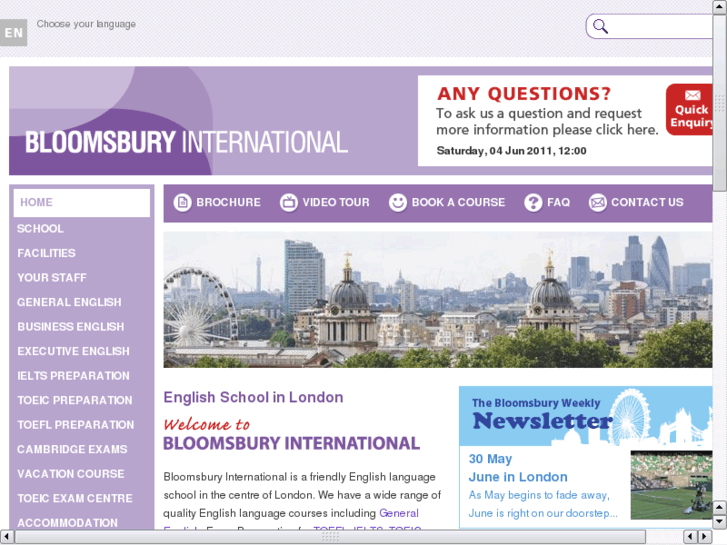Open TOEIC EXAM CENTRE sidebar link
This screenshot has width=727, height=545.
tap(75, 499)
